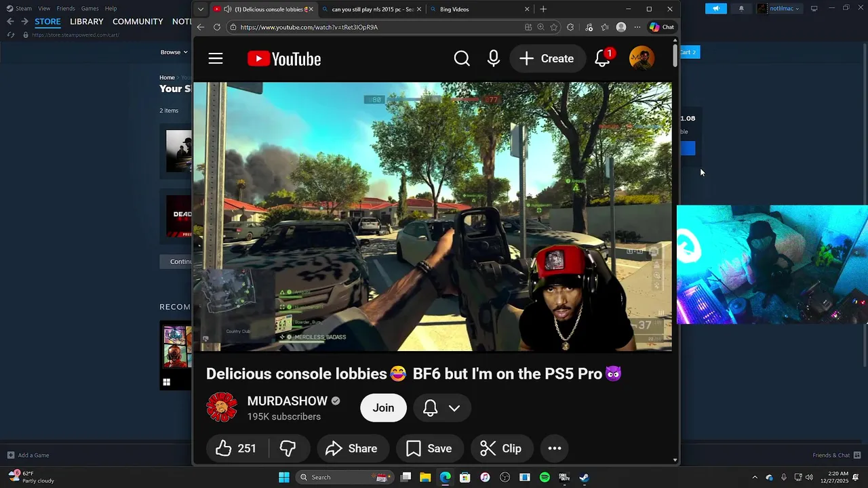Image resolution: width=868 pixels, height=488 pixels.
Task: Open Spotify from the taskbar
Action: (545, 477)
